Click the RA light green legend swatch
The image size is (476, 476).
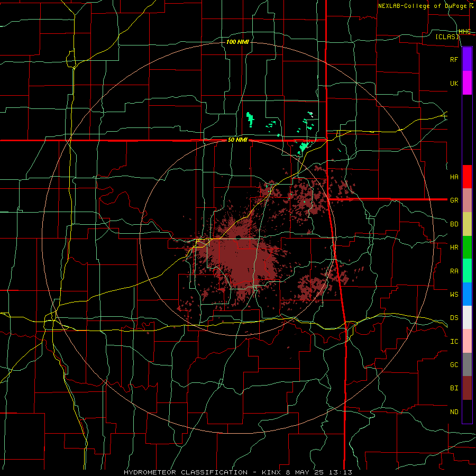coord(467,271)
